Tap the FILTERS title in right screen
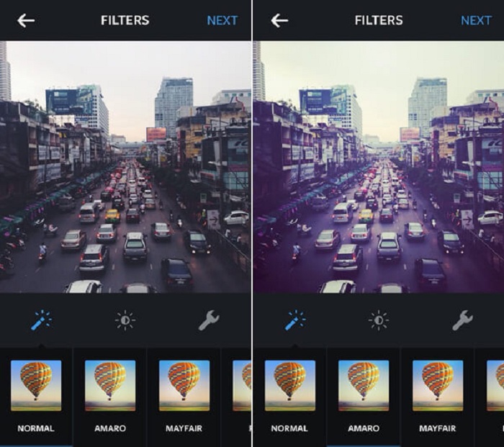 (x=379, y=20)
